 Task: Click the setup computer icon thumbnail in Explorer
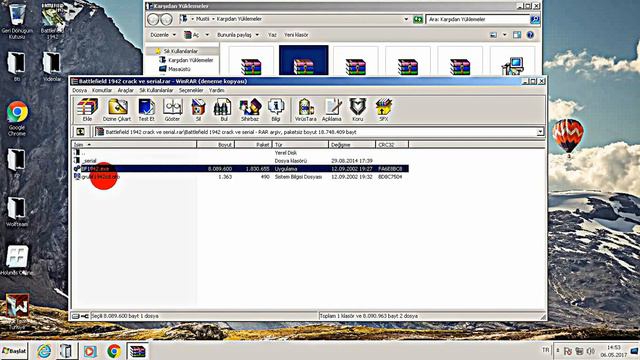point(512,61)
